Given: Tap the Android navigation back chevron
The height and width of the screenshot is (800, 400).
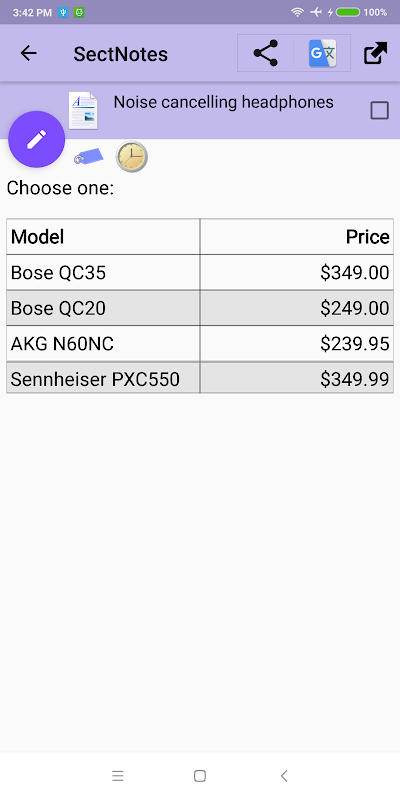Looking at the screenshot, I should coord(284,776).
